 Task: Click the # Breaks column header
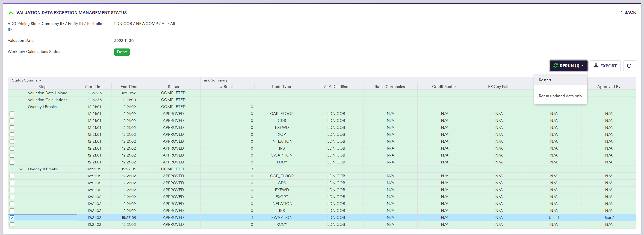[x=227, y=87]
